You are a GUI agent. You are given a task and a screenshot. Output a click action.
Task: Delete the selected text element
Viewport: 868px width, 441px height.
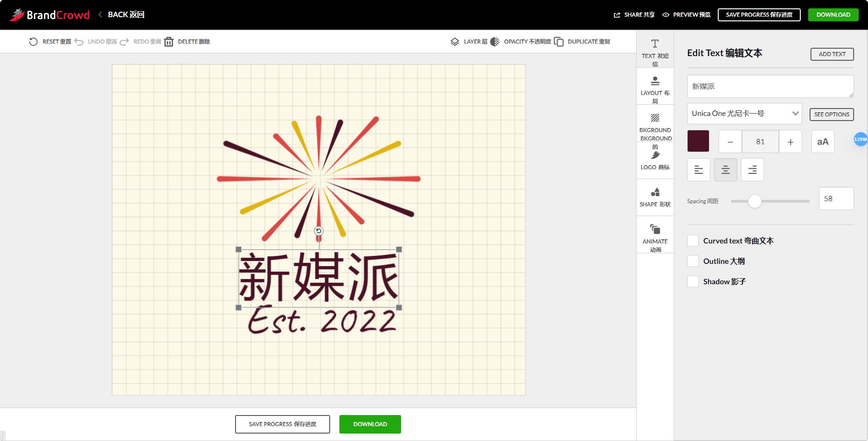[169, 41]
